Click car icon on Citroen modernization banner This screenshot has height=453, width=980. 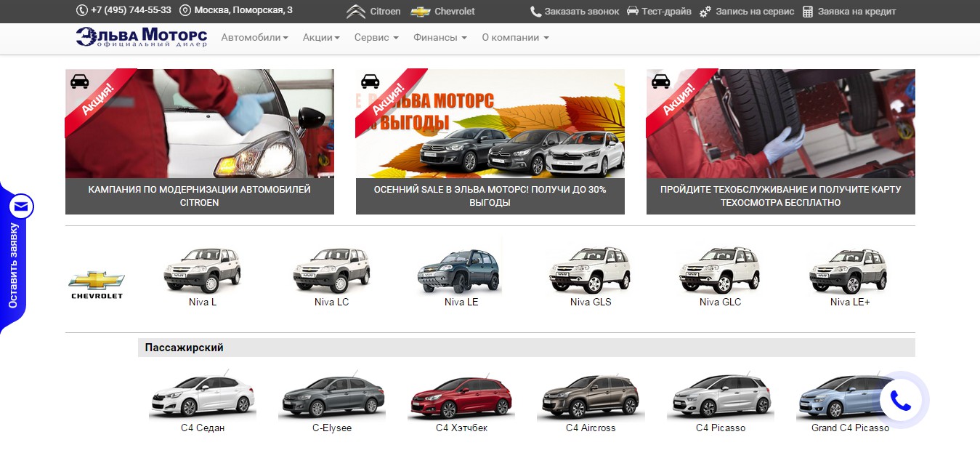(80, 81)
